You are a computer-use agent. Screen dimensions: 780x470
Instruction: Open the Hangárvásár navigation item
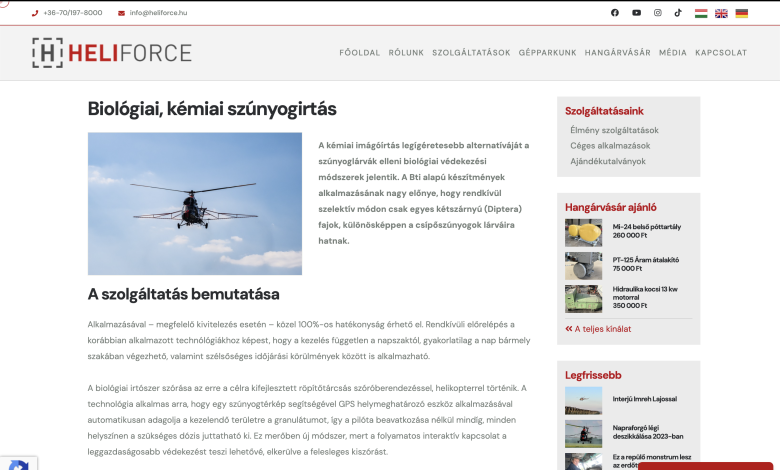[x=617, y=53]
